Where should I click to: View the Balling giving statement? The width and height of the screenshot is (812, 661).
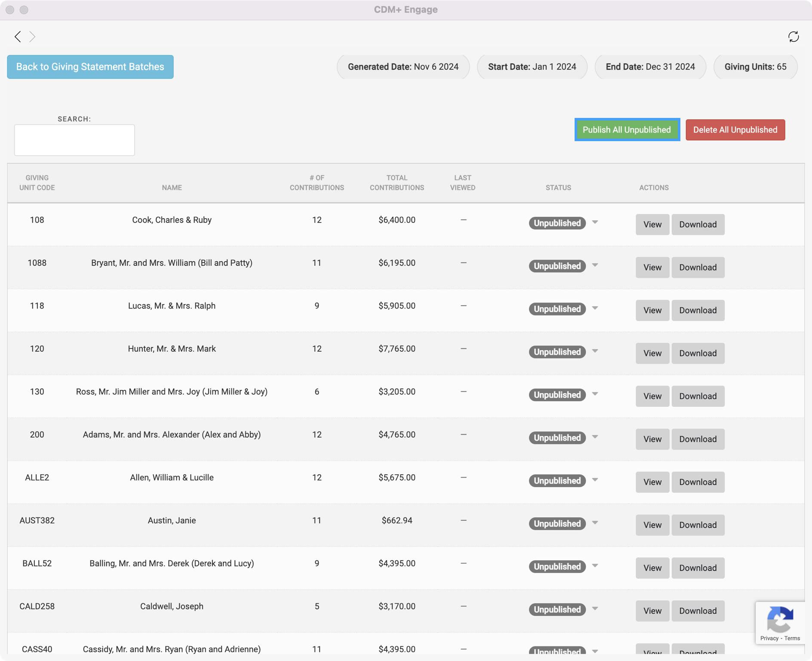pos(652,568)
